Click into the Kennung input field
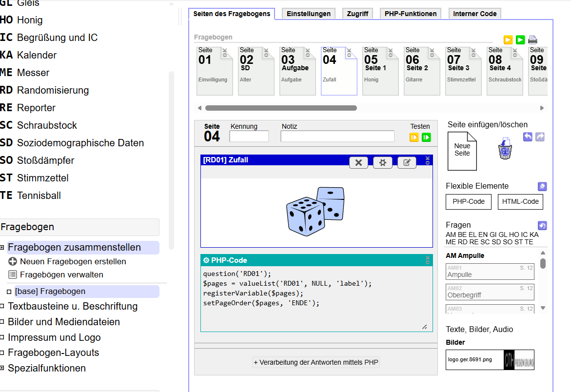The width and height of the screenshot is (571, 392). pos(249,137)
